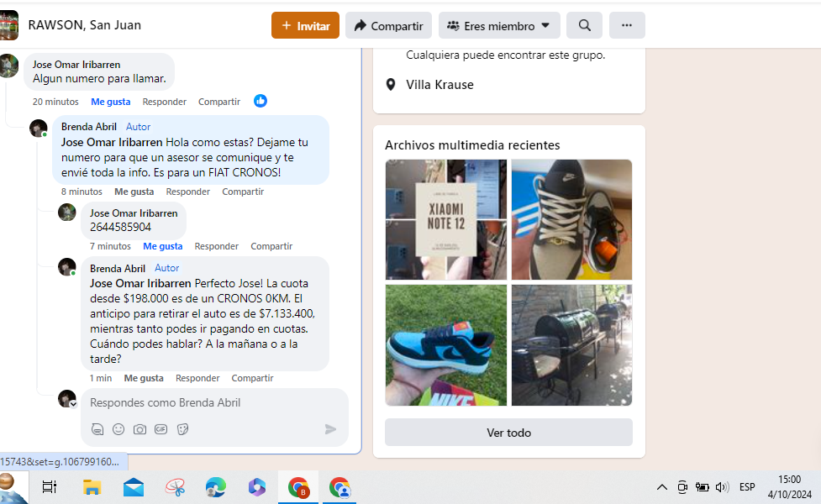Open the Xiaomi Note 12 thumbnail
This screenshot has height=504, width=821.
tap(446, 219)
